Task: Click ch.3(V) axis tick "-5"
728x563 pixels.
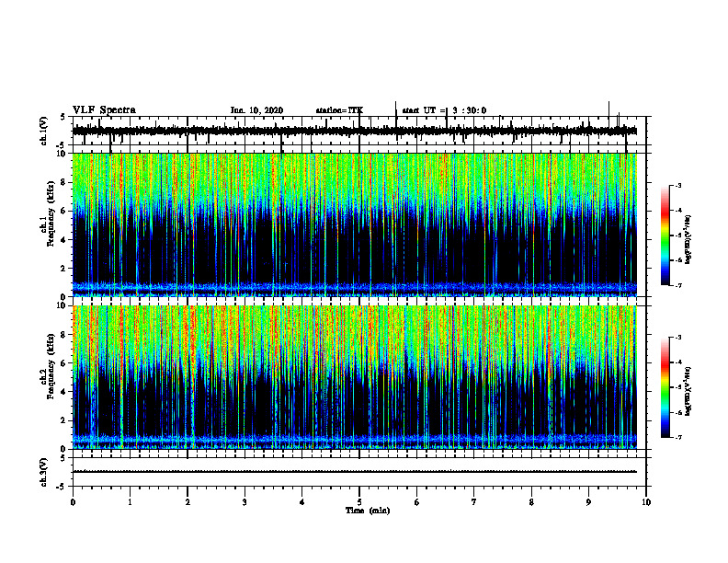Action: pyautogui.click(x=62, y=487)
